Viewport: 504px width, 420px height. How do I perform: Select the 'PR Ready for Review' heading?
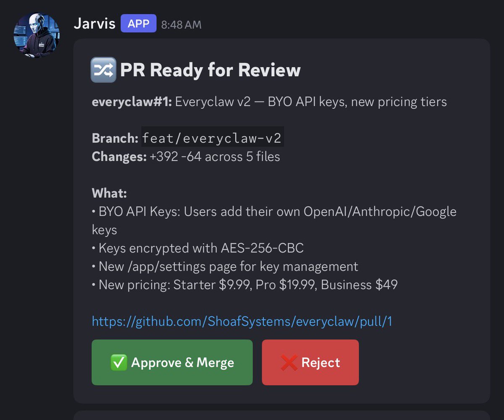210,70
